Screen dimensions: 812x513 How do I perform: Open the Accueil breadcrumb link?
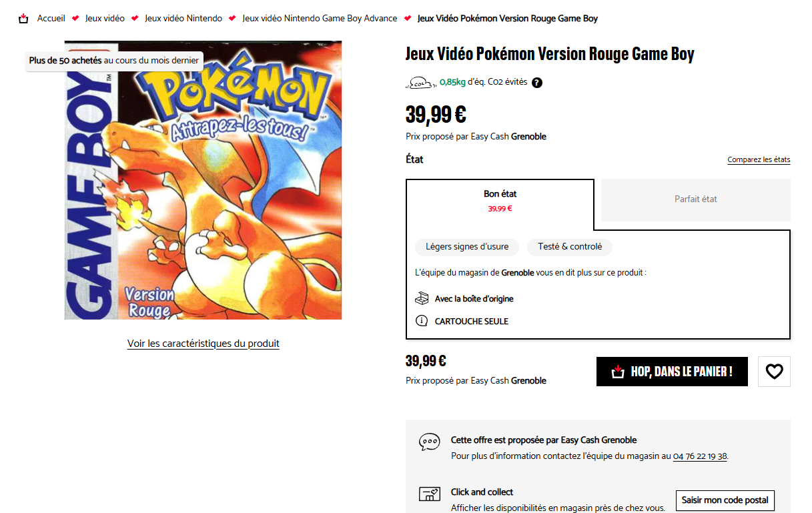tap(51, 18)
